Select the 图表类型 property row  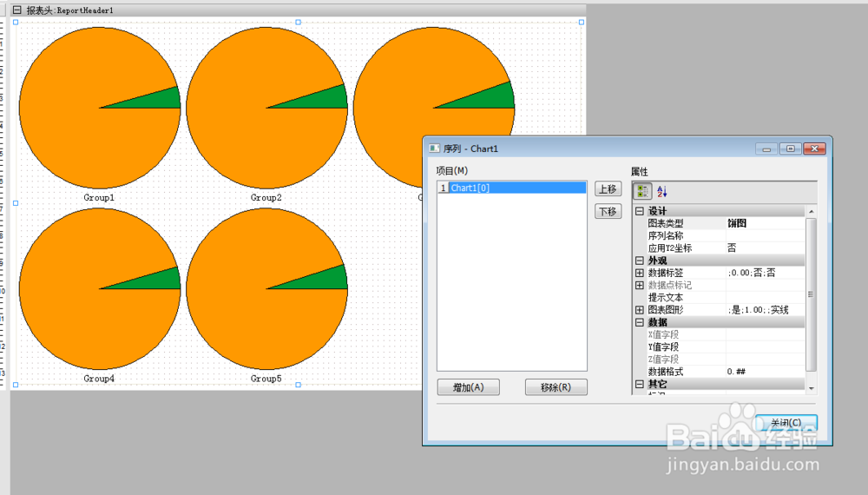(x=725, y=223)
